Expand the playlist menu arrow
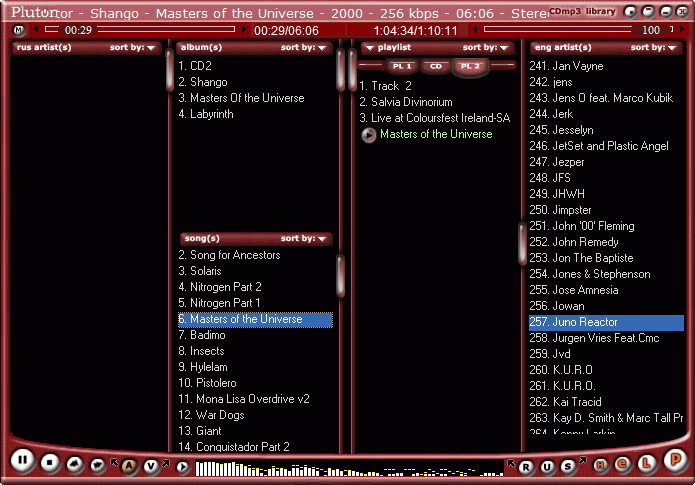Screen dimensions: 695x485 (x=370, y=48)
